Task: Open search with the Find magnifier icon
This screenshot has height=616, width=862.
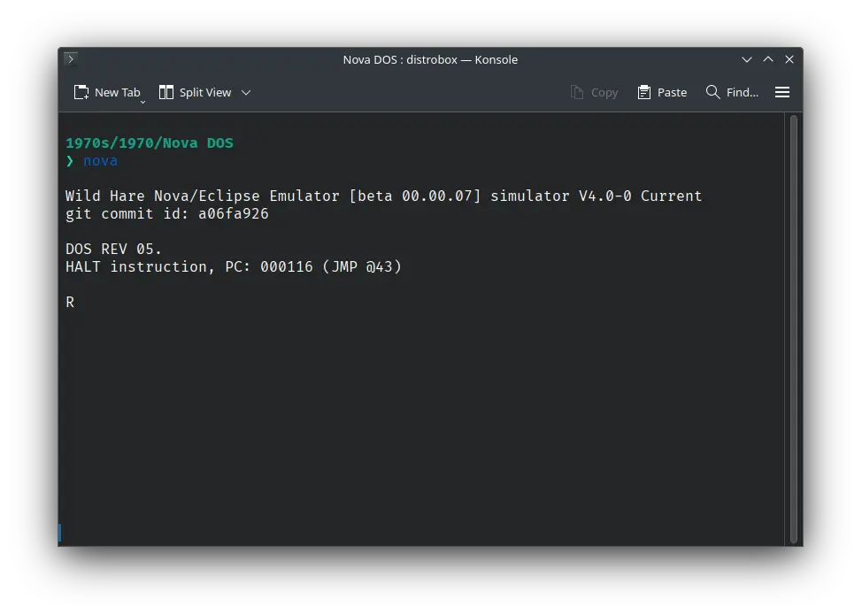Action: (712, 92)
